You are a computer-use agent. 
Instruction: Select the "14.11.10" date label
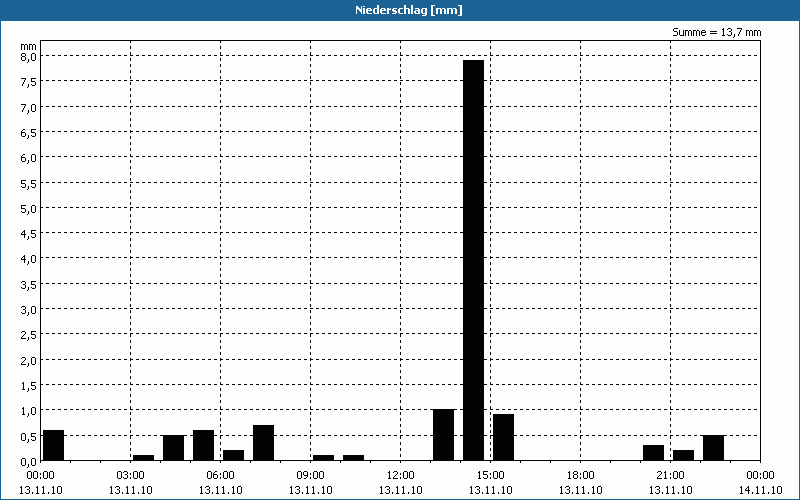coord(761,490)
